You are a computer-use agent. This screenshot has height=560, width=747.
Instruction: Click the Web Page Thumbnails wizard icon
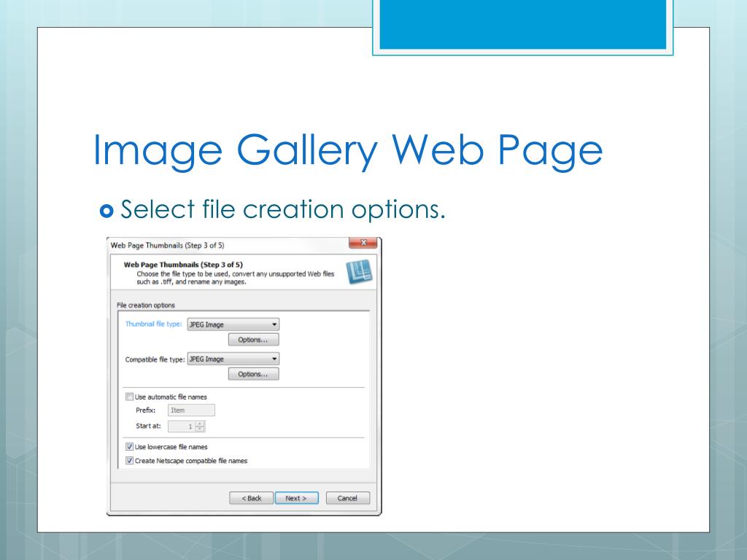point(359,272)
